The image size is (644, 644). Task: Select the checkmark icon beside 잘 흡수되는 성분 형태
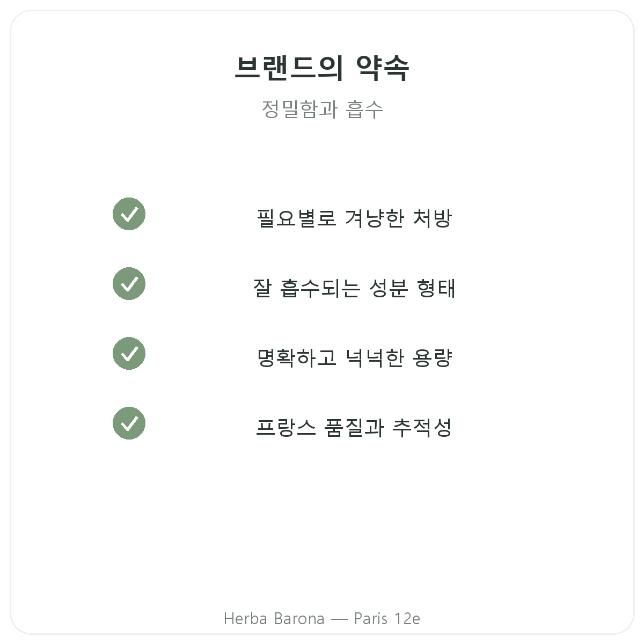(129, 284)
